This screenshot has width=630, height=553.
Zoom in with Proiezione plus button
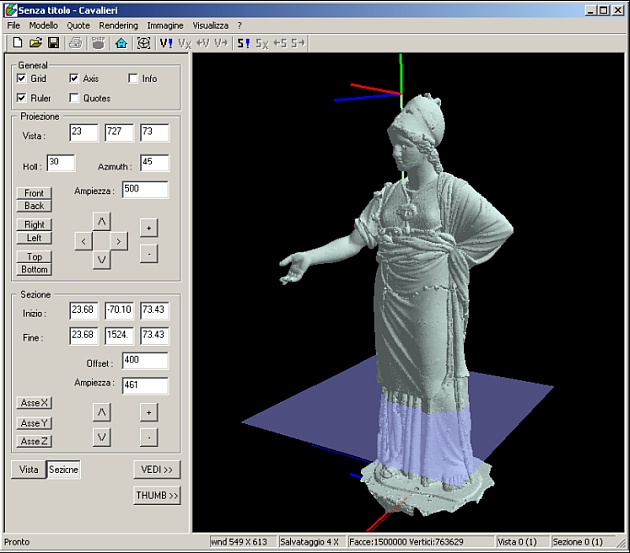point(149,228)
